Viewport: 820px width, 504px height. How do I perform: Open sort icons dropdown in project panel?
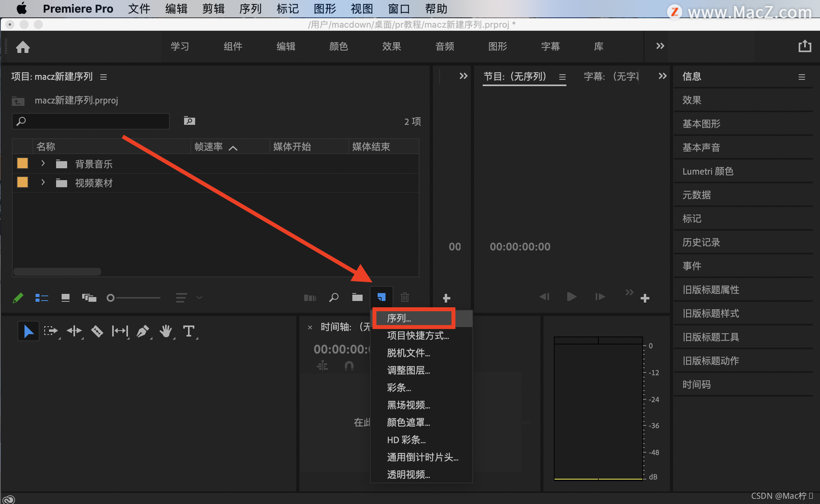(x=188, y=298)
